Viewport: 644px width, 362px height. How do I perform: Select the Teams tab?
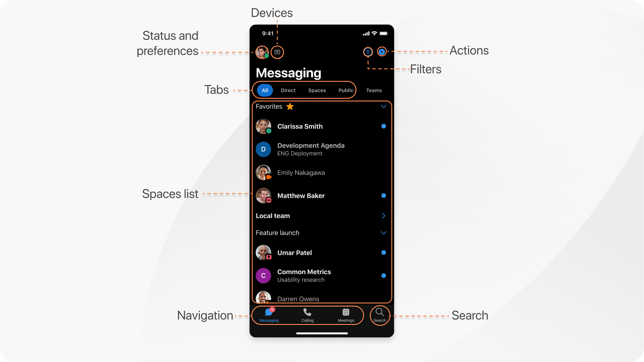(x=373, y=90)
